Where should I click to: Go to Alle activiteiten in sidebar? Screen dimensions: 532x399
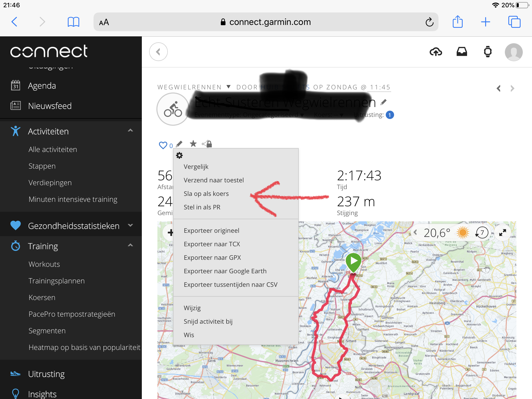tap(53, 149)
